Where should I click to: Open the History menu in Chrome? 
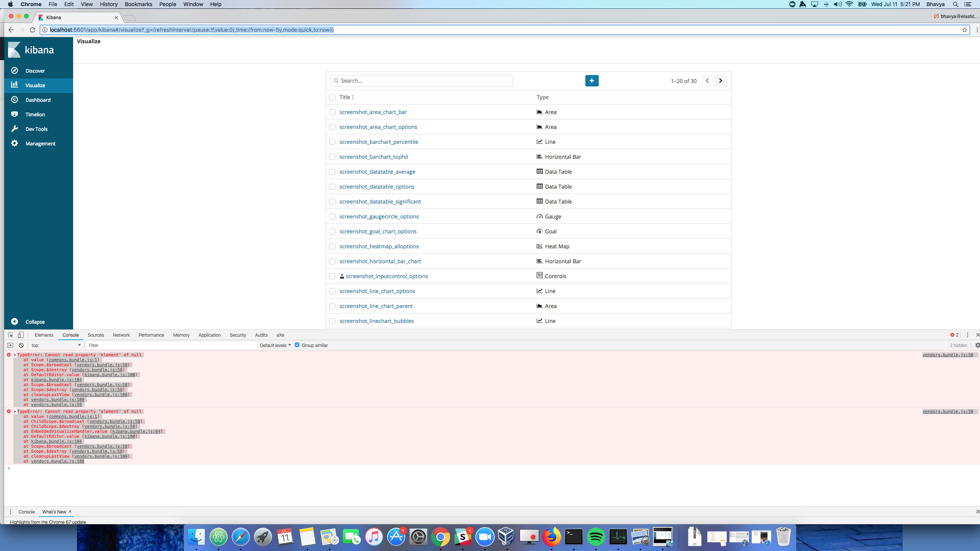(x=109, y=4)
